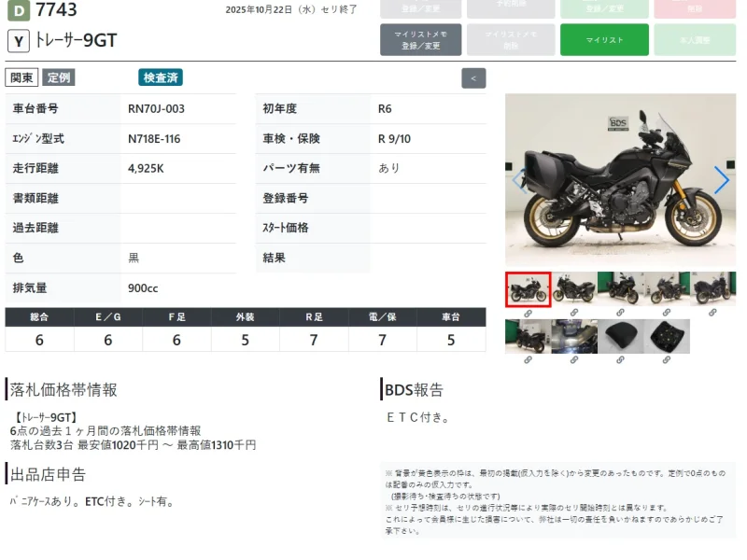Click first-year value R6
This screenshot has width=747, height=560.
pyautogui.click(x=385, y=109)
